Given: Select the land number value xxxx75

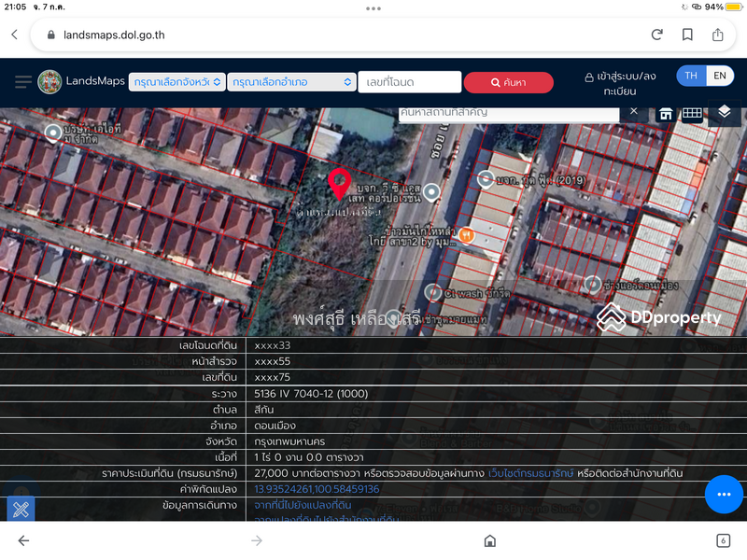Looking at the screenshot, I should [x=272, y=377].
